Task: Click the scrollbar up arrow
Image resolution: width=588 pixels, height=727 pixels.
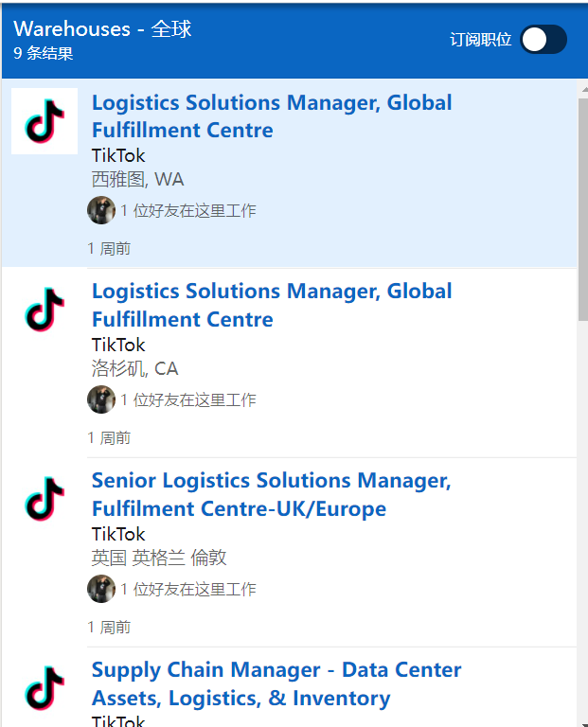Action: coord(582,88)
